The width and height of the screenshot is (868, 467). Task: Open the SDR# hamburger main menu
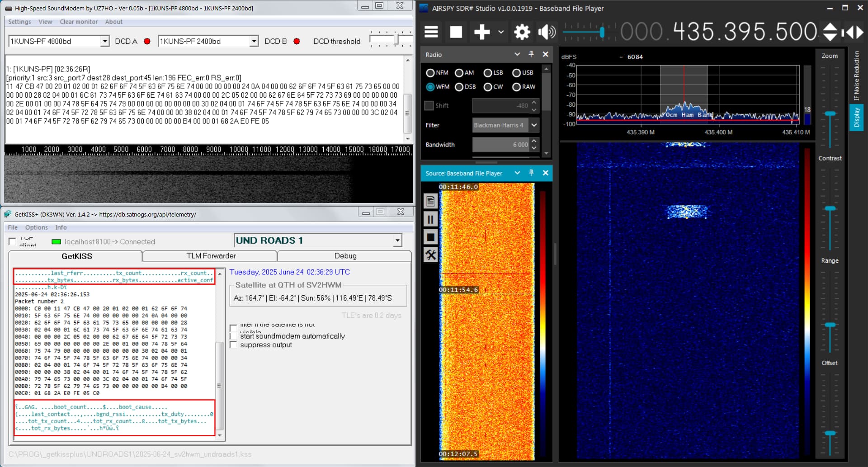431,32
